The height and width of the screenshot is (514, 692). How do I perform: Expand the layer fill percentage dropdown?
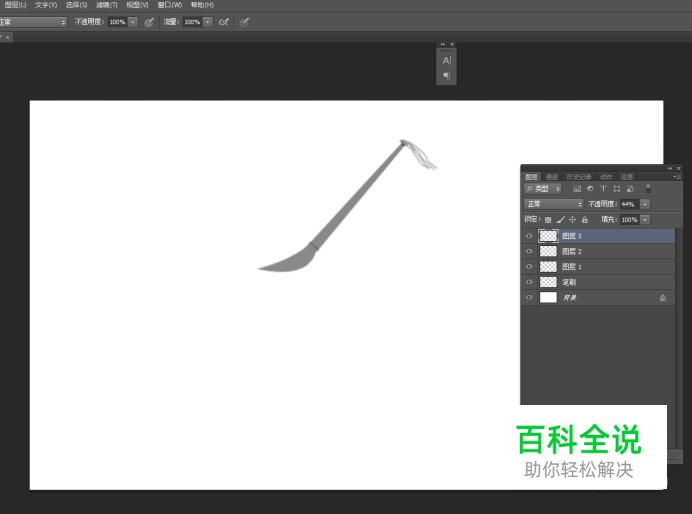click(x=645, y=219)
